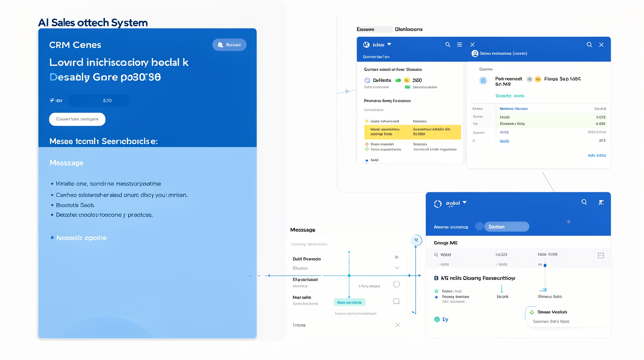Toggle the green switch next to Dyldeste
The width and height of the screenshot is (644, 360).
coord(398,80)
